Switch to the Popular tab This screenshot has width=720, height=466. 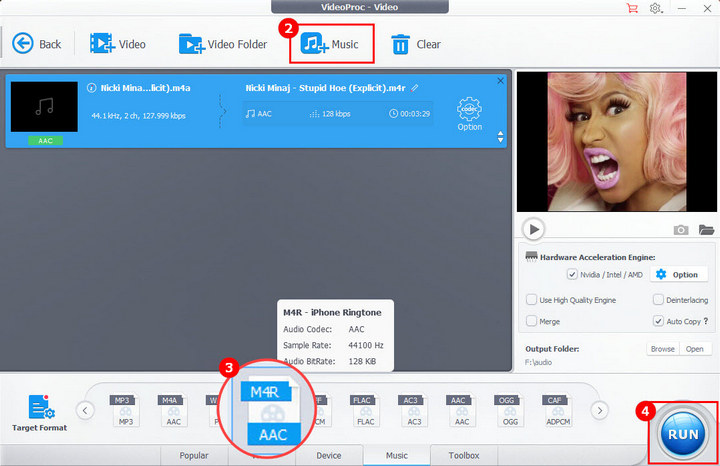(x=194, y=455)
